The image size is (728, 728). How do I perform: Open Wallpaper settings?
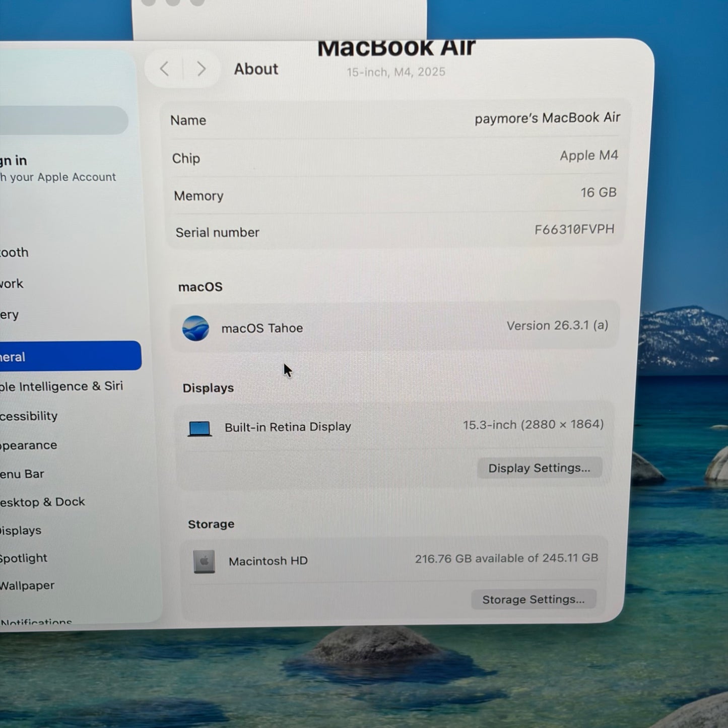coord(27,585)
